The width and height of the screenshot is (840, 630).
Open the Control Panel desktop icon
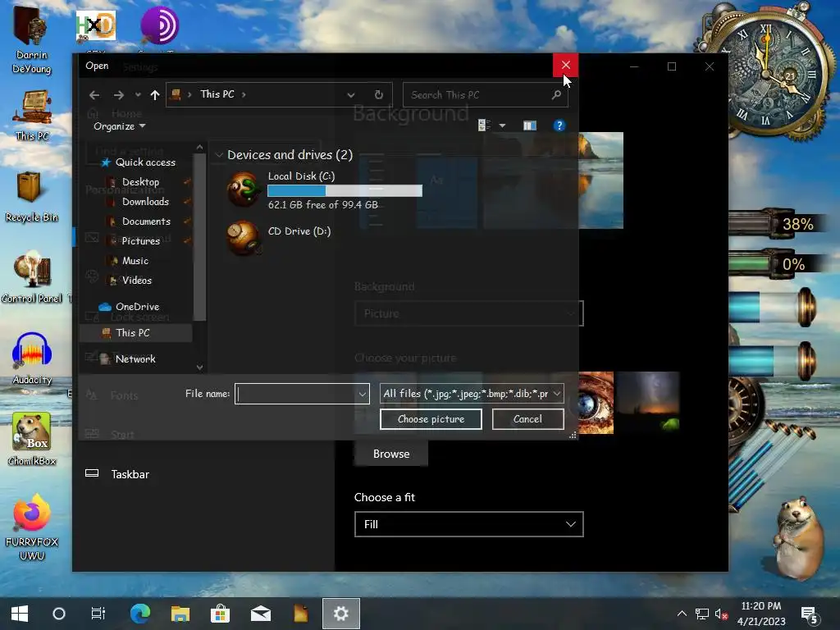pos(32,278)
